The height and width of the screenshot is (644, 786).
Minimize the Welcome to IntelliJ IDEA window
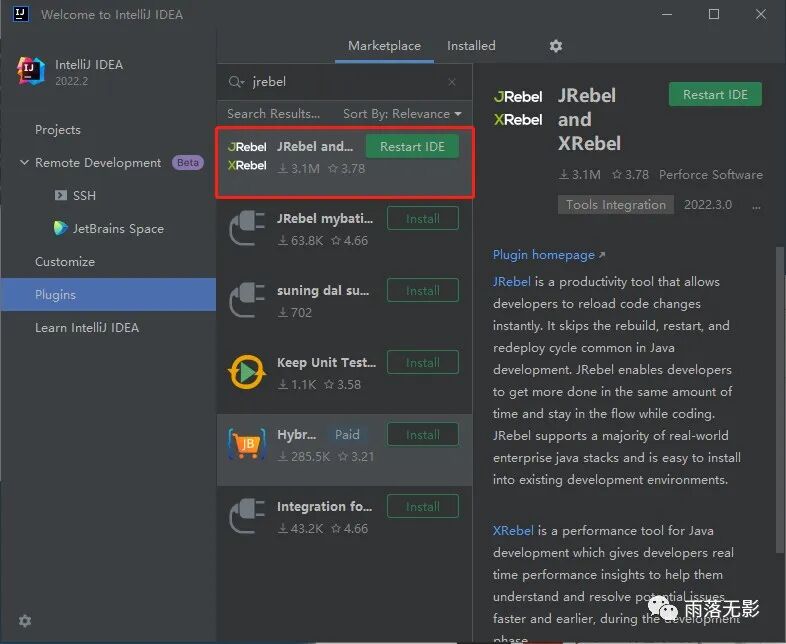tap(667, 14)
